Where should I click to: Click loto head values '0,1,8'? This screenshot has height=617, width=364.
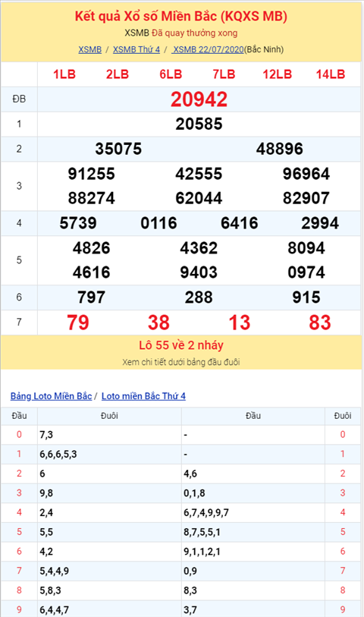pyautogui.click(x=194, y=493)
